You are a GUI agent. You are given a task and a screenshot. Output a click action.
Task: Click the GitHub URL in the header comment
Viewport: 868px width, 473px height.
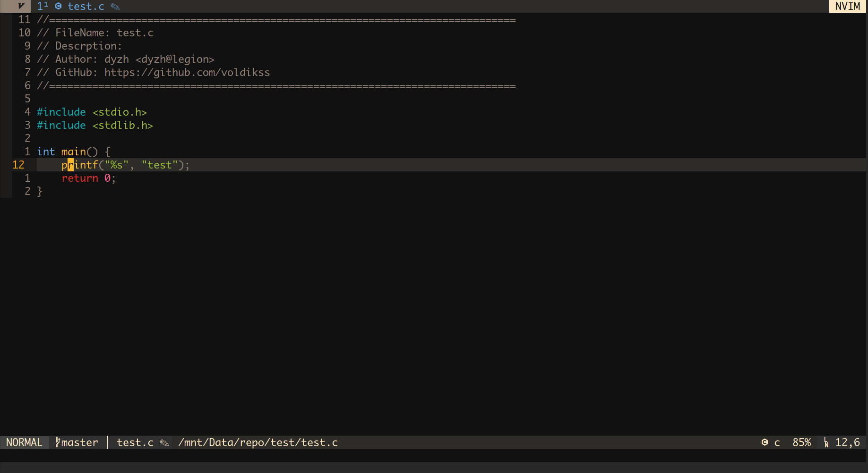187,72
